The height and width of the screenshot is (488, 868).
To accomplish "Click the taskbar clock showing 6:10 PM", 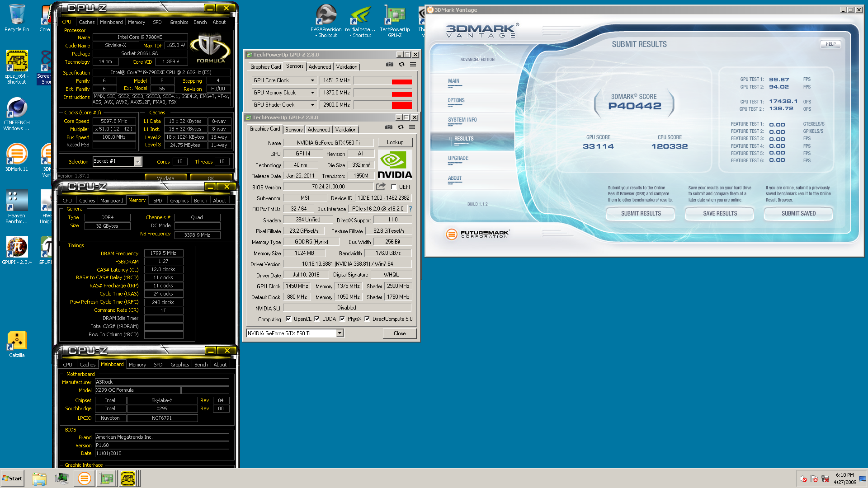I will 844,479.
